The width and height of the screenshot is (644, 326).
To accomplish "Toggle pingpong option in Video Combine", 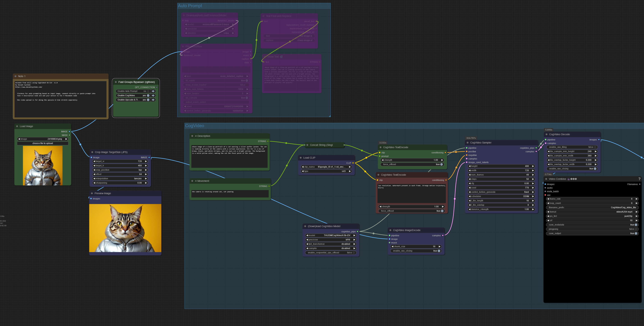I will click(636, 229).
